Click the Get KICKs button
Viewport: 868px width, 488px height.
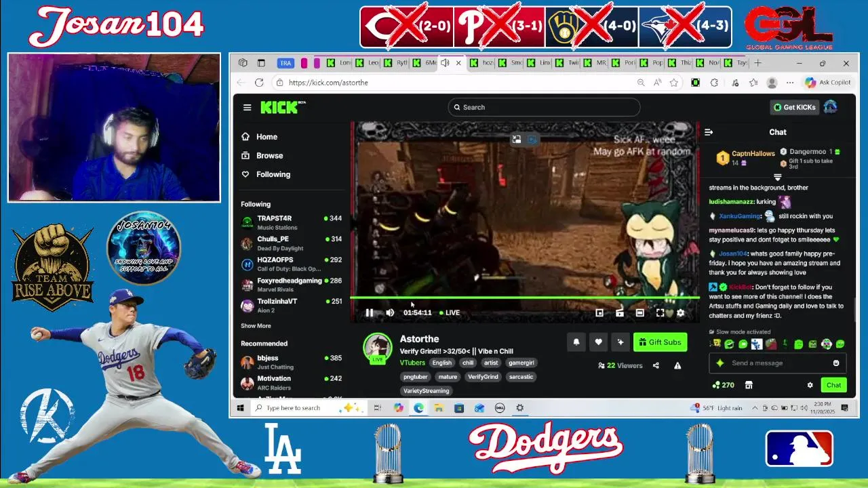pyautogui.click(x=795, y=107)
